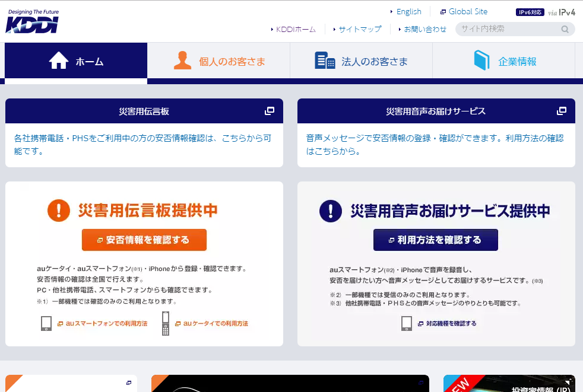Click feature phone icon beside auケータイ
583x392 pixels.
[x=166, y=323]
